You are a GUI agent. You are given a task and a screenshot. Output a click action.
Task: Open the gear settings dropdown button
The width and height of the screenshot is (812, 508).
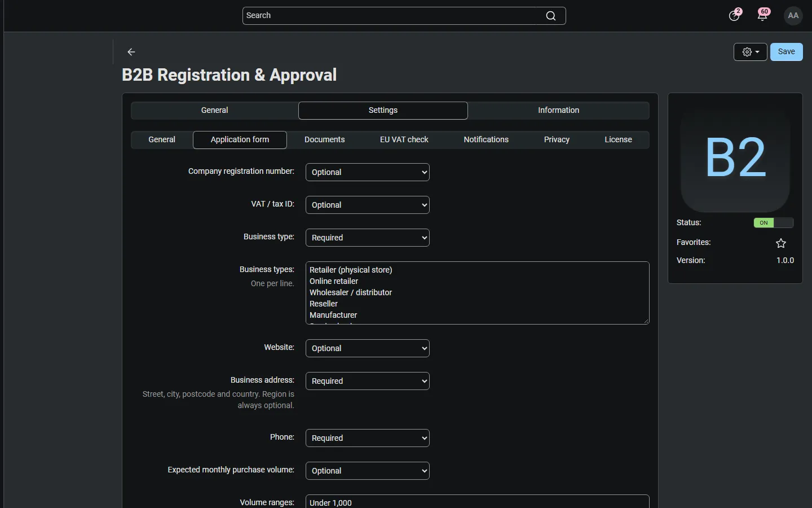coord(751,52)
